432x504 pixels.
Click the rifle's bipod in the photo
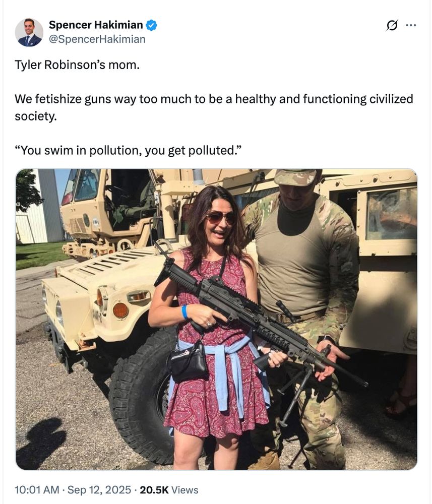(x=295, y=396)
